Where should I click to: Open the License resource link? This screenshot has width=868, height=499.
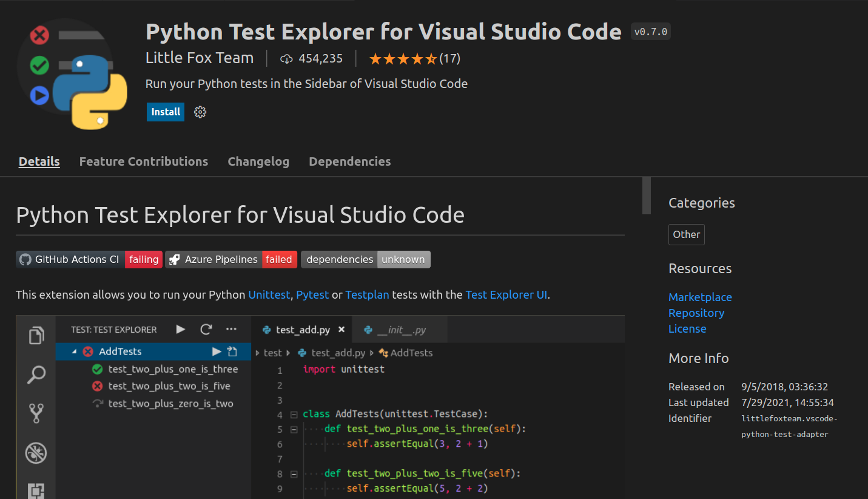tap(687, 328)
